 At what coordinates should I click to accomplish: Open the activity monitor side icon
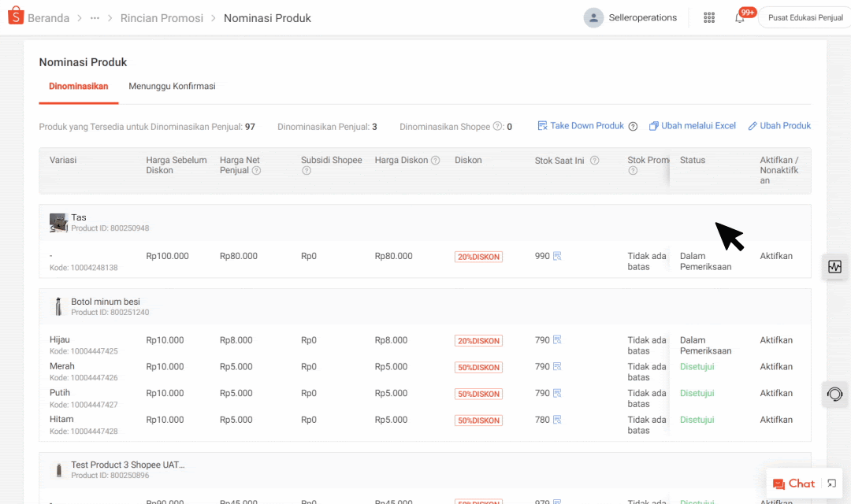pos(834,267)
